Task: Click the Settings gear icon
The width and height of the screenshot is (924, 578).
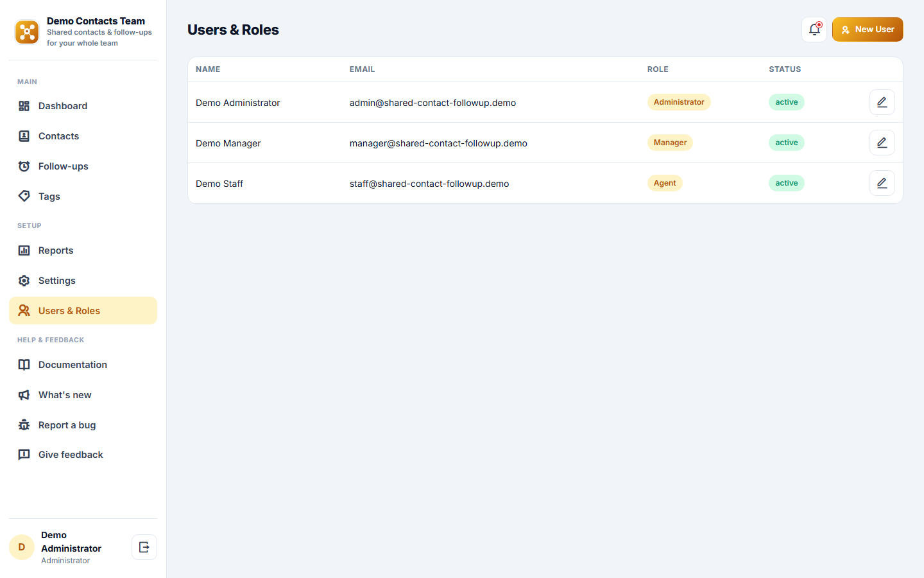Action: tap(24, 281)
